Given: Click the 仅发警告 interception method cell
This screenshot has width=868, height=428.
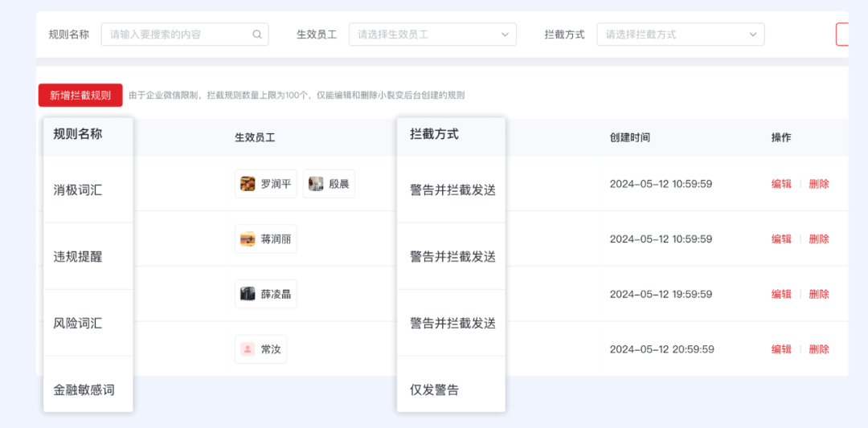Looking at the screenshot, I should click(435, 390).
